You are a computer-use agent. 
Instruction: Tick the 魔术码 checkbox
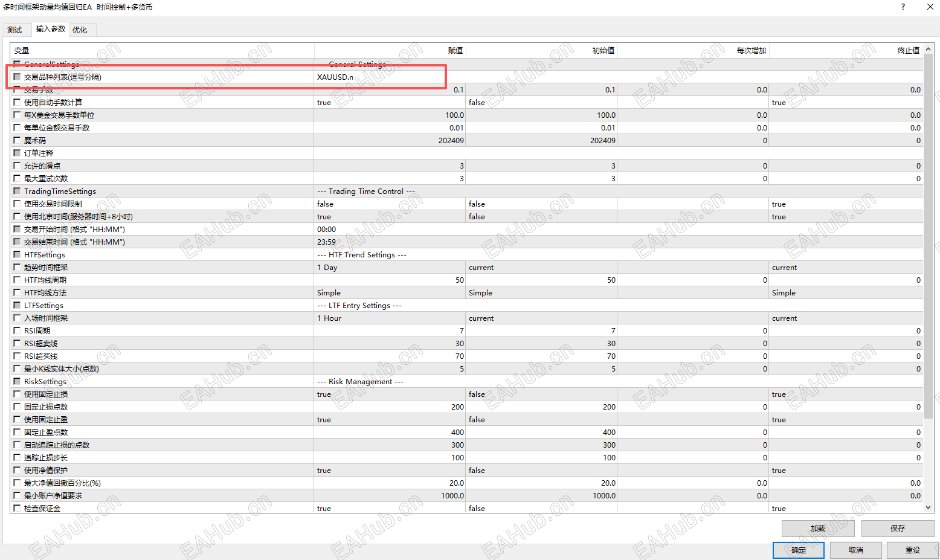[x=17, y=140]
